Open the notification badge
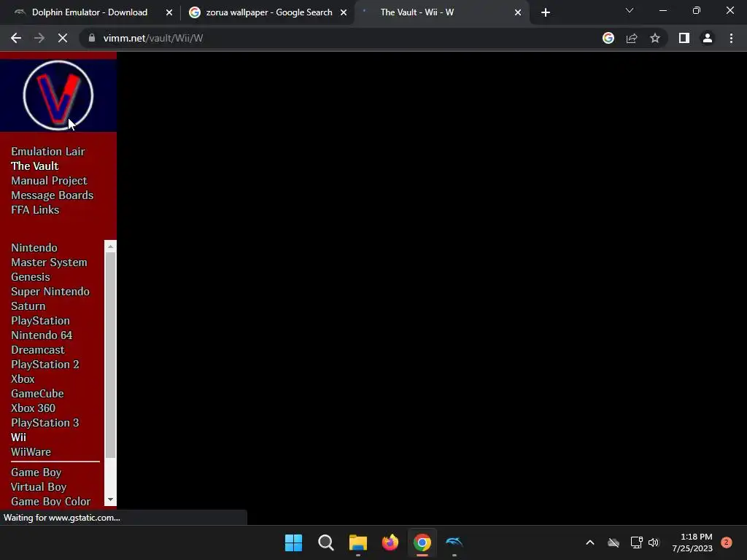This screenshot has height=560, width=747. 727,542
